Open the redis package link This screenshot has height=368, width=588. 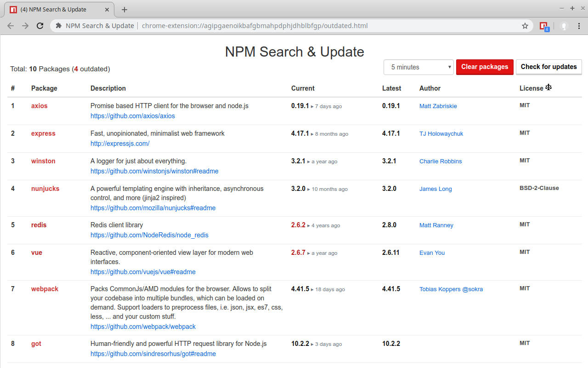coord(39,225)
